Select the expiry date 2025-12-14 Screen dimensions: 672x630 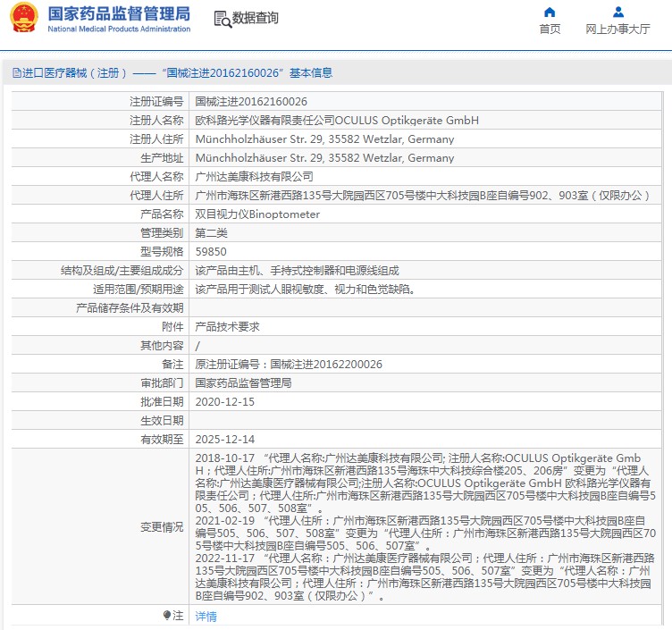224,440
